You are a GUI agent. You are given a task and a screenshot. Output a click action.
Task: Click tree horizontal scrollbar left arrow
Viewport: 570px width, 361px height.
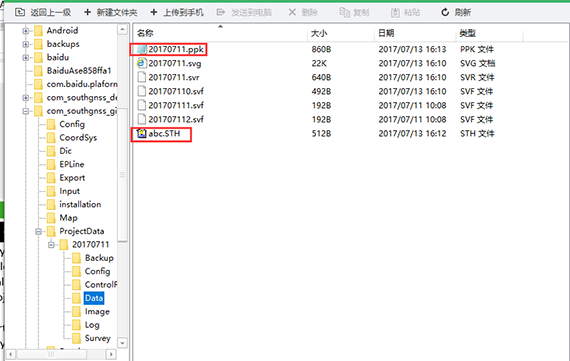coord(11,354)
